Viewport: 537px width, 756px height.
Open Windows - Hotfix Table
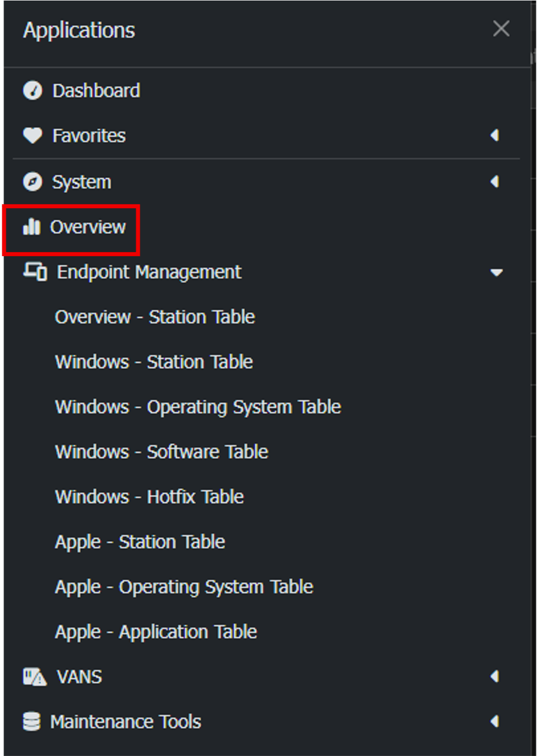pyautogui.click(x=149, y=497)
